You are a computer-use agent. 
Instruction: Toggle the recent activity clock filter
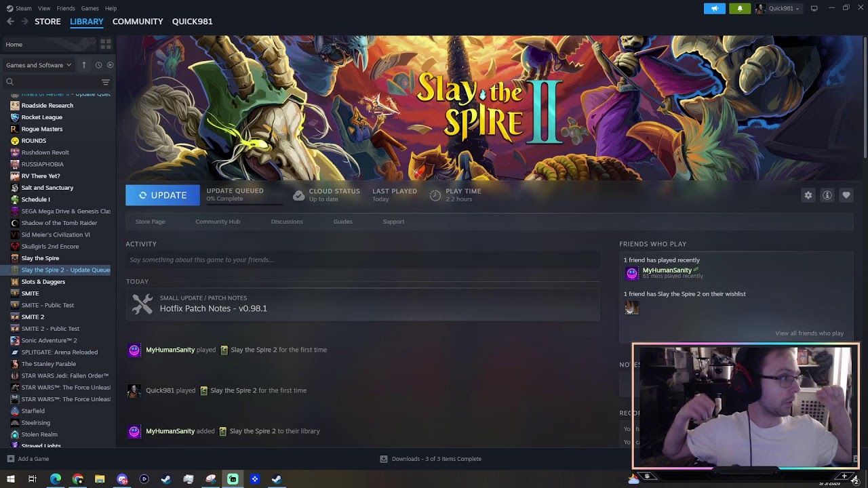click(98, 65)
